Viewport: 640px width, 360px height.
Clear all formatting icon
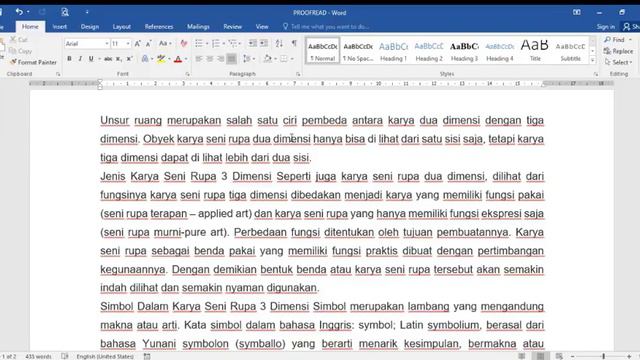pos(184,43)
